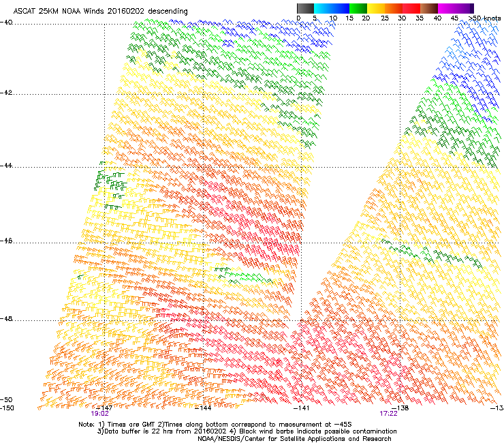Click the -44 latitude axis label
The width and height of the screenshot is (504, 443).
click(6, 166)
